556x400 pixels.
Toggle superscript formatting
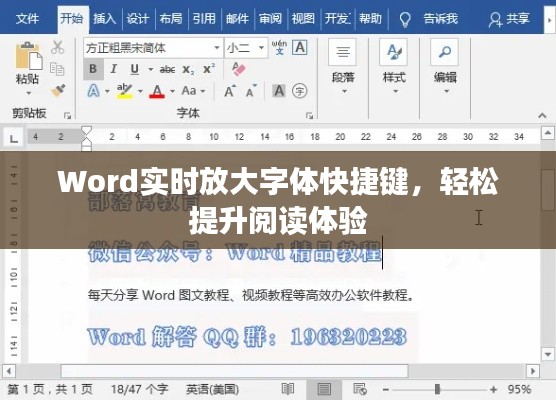point(209,68)
